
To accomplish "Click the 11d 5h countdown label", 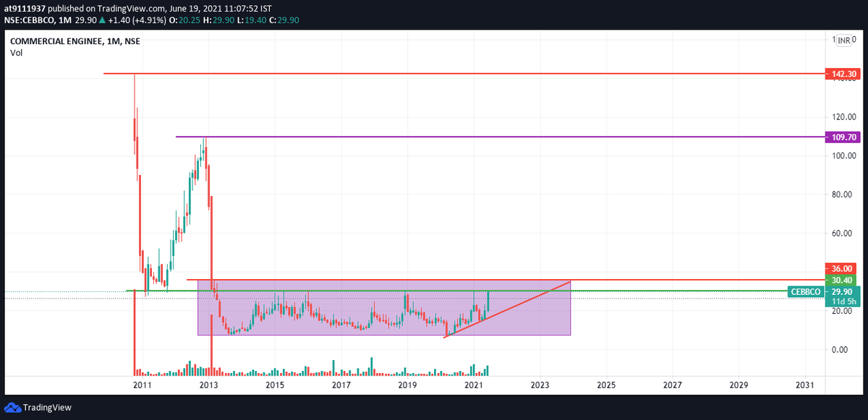I will 843,301.
